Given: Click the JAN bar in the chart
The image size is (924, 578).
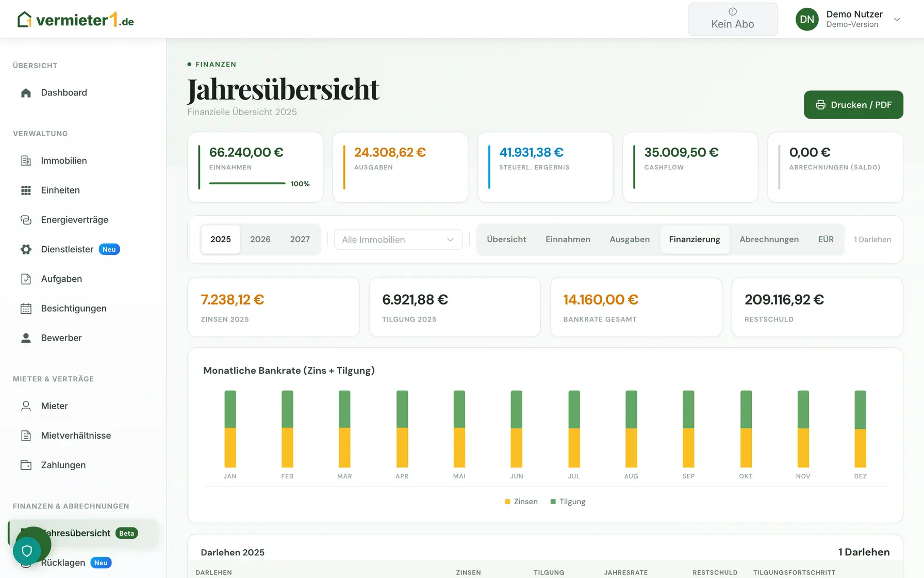Looking at the screenshot, I should point(230,429).
